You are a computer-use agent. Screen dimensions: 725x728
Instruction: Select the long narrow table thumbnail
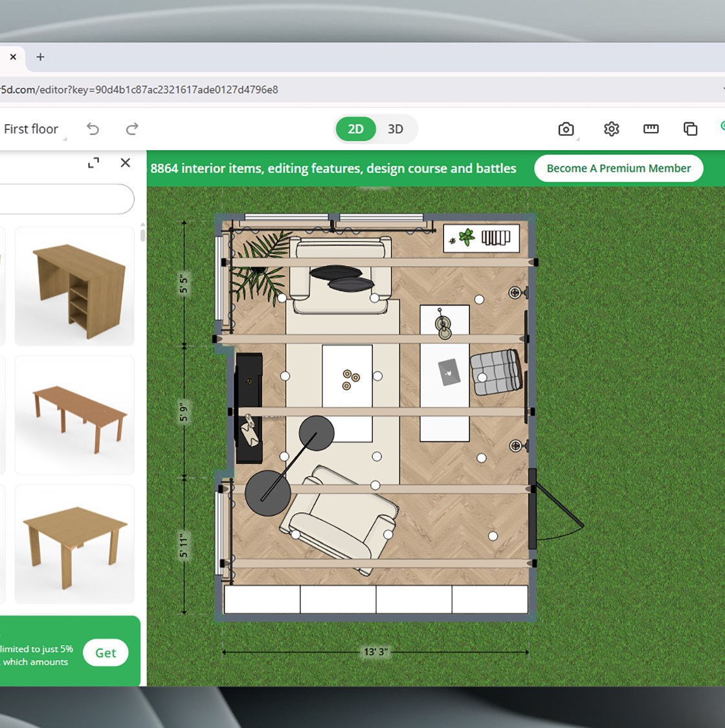pos(75,415)
